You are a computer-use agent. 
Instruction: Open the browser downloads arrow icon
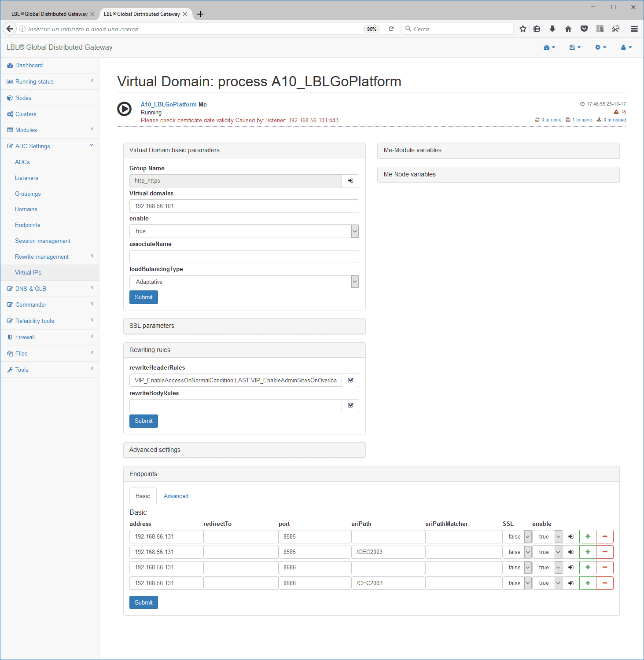552,29
